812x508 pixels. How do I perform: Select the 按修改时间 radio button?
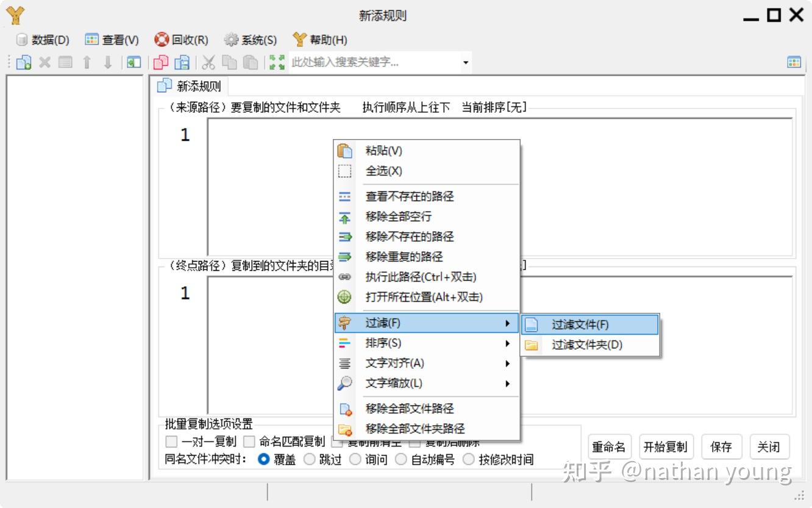click(469, 460)
